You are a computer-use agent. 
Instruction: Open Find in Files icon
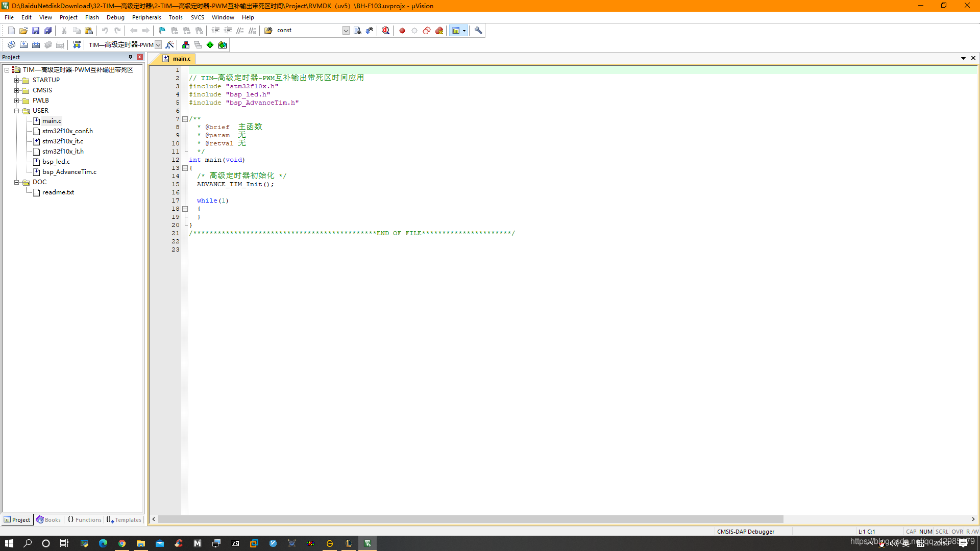pos(268,31)
